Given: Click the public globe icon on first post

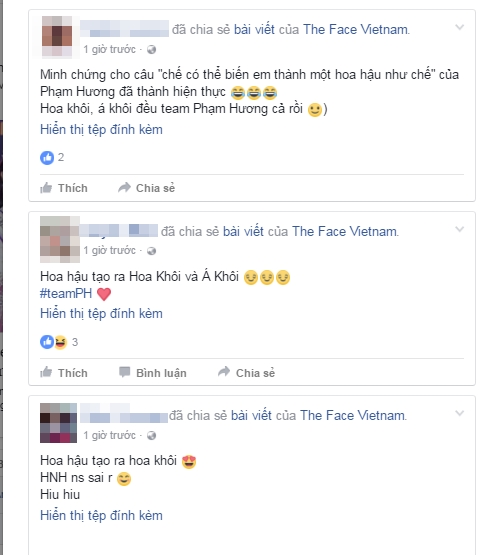Looking at the screenshot, I should coord(152,50).
